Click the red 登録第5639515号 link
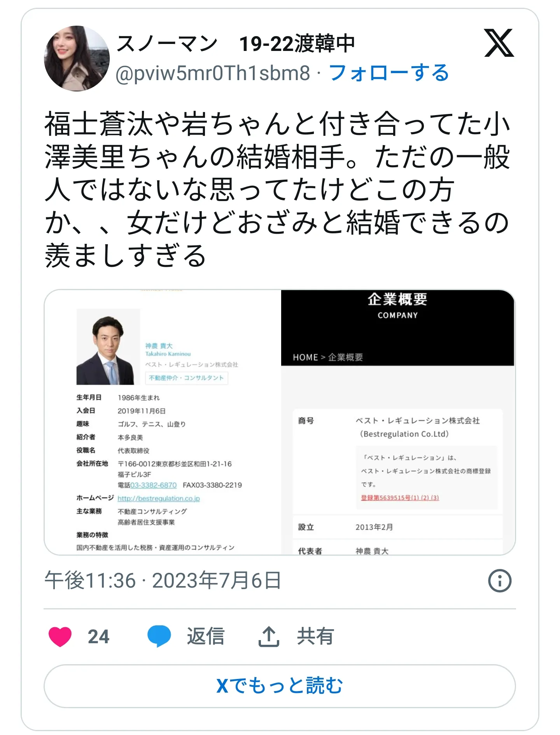 pos(400,498)
